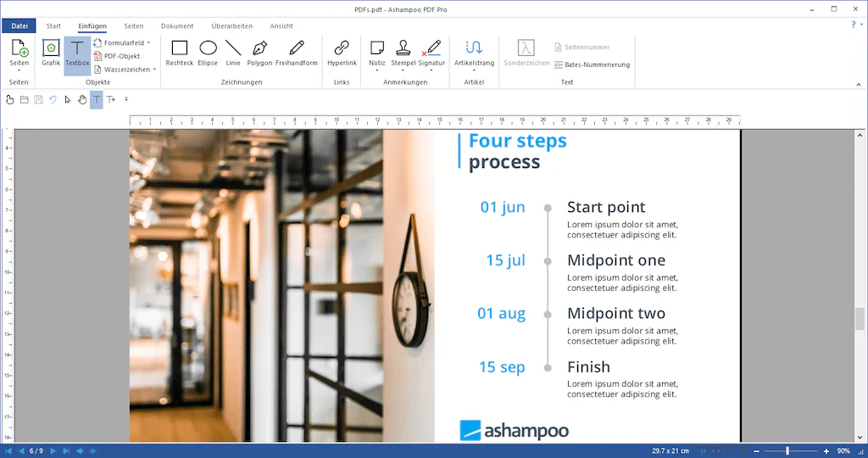Insert a Hyperlink
Viewport: 868px width, 458px height.
tap(342, 53)
